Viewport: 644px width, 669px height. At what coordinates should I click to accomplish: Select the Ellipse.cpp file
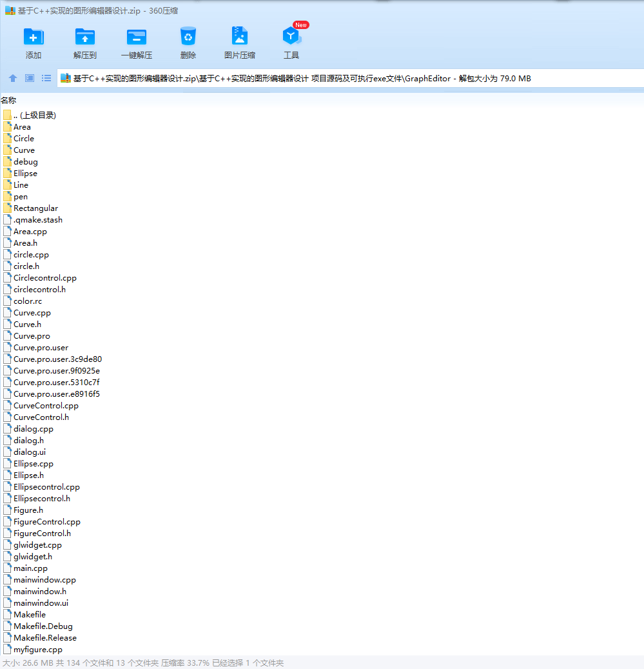(x=28, y=464)
